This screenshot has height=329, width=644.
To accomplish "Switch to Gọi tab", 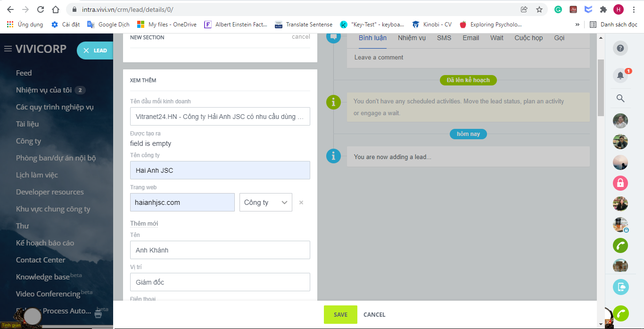I will coord(559,38).
